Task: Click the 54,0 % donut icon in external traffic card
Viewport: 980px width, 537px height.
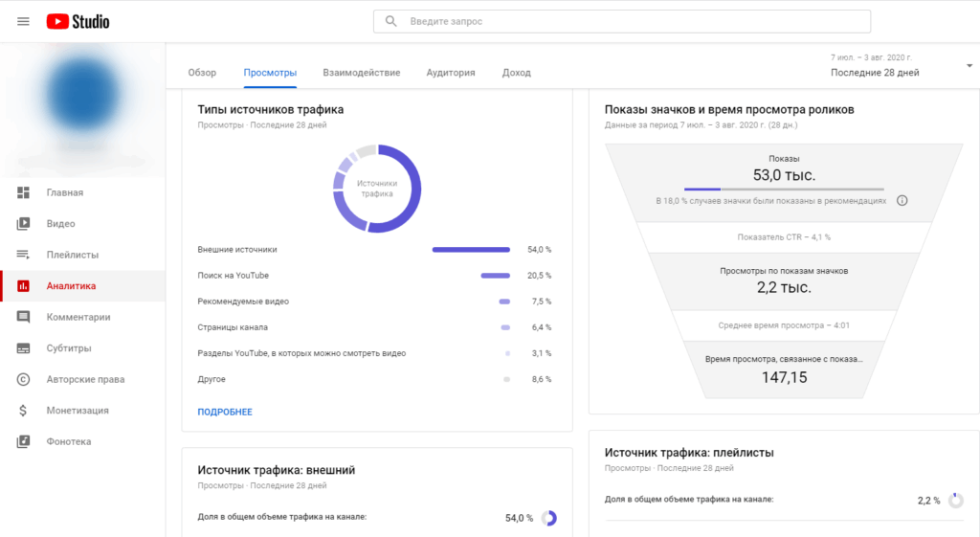Action: click(548, 518)
